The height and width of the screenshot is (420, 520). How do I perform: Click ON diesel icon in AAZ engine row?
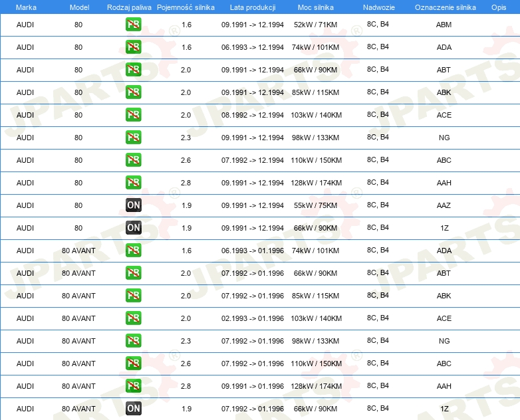click(x=133, y=205)
